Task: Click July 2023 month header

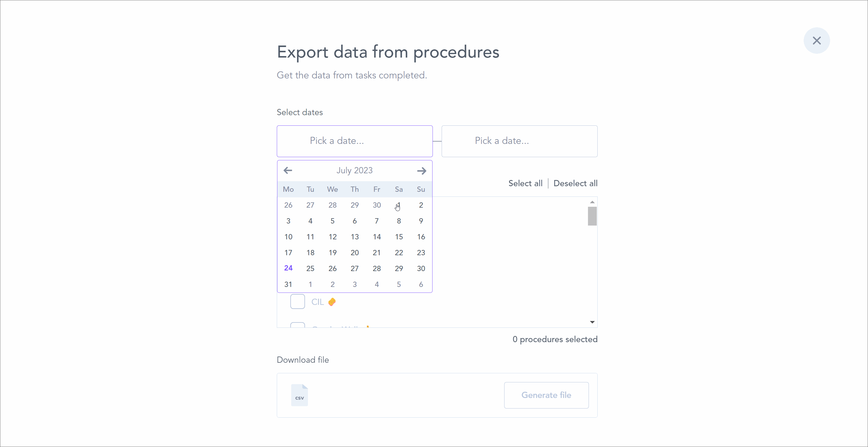Action: (x=354, y=170)
